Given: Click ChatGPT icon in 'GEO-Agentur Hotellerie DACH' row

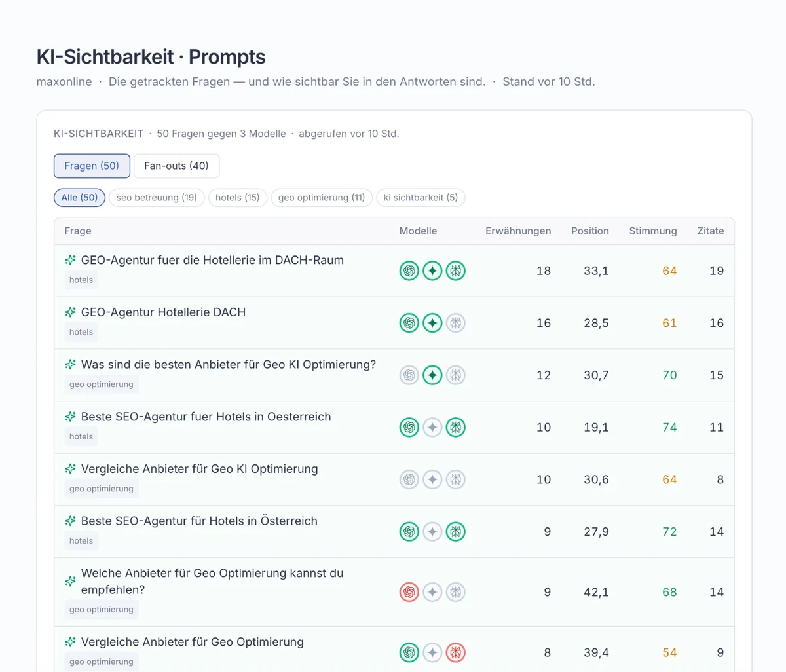Looking at the screenshot, I should (x=409, y=323).
